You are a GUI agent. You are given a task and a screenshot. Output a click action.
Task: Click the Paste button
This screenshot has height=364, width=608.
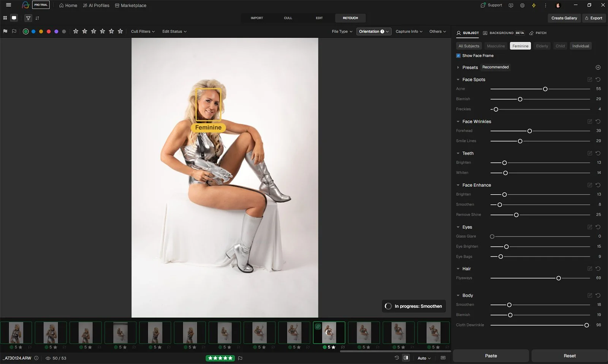coord(491,356)
